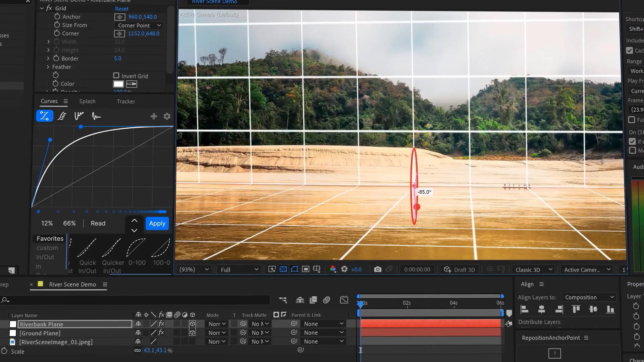Switch to the Tracker tab
The height and width of the screenshot is (362, 644).
click(x=126, y=101)
